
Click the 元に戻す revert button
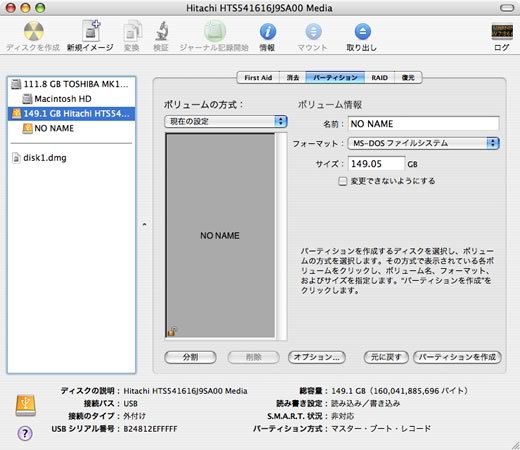tap(386, 357)
